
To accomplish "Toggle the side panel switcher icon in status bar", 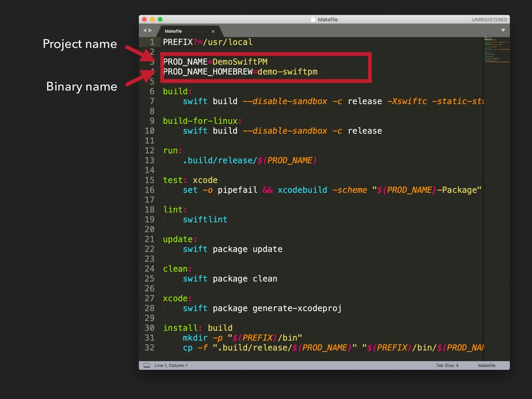I will pos(147,365).
